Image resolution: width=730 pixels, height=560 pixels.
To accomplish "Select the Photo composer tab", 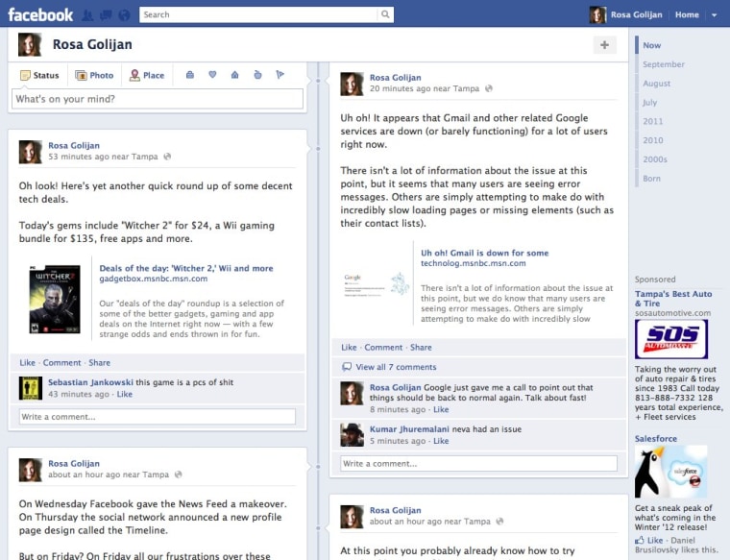I will click(94, 76).
